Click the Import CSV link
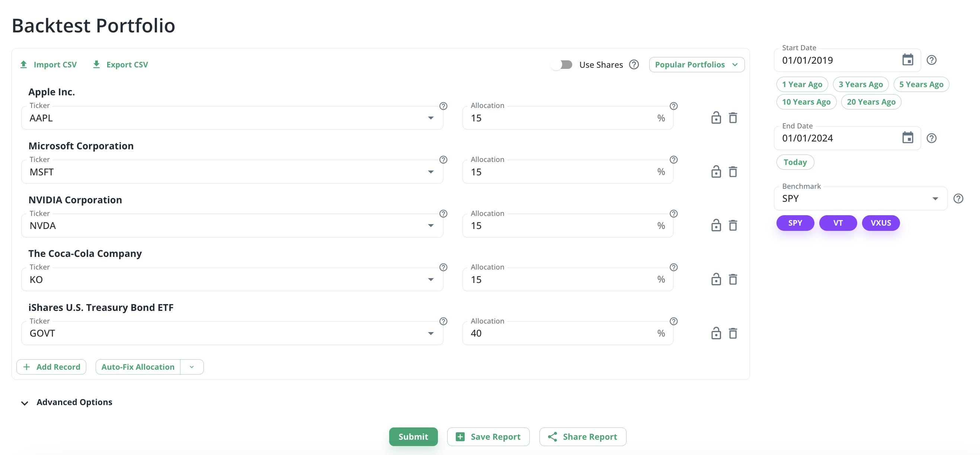 48,65
